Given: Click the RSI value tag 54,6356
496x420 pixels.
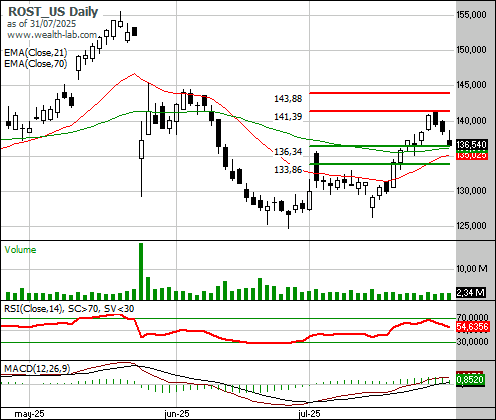Looking at the screenshot, I should click(x=472, y=327).
